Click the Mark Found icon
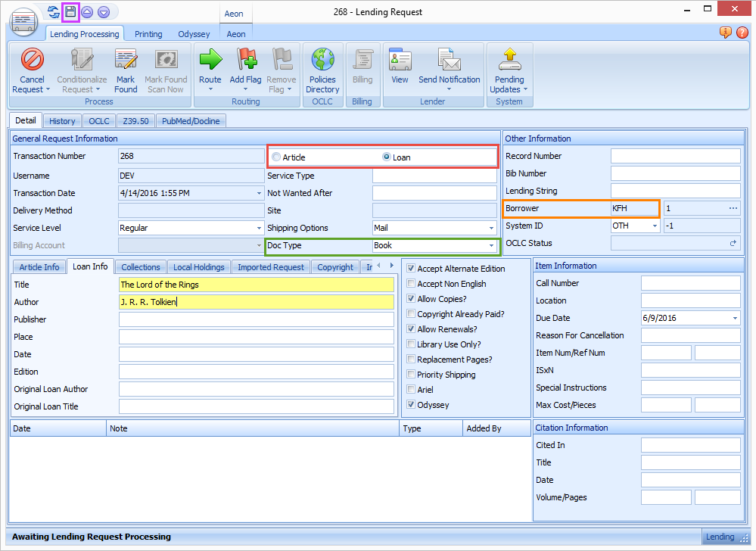756x551 pixels. pyautogui.click(x=126, y=59)
